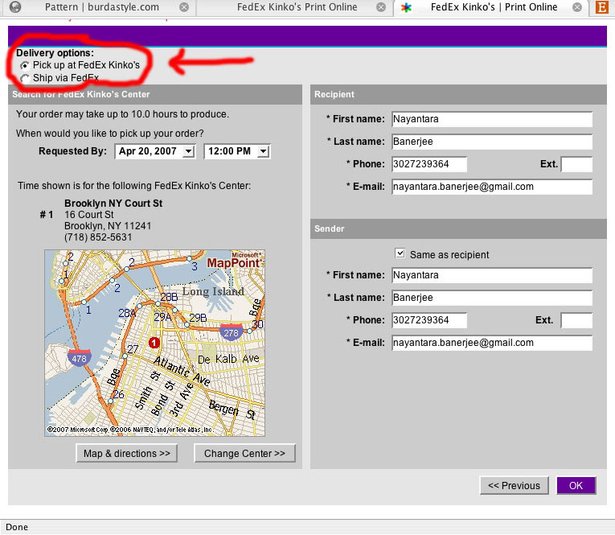Click the Recipient E-mail field

click(492, 187)
